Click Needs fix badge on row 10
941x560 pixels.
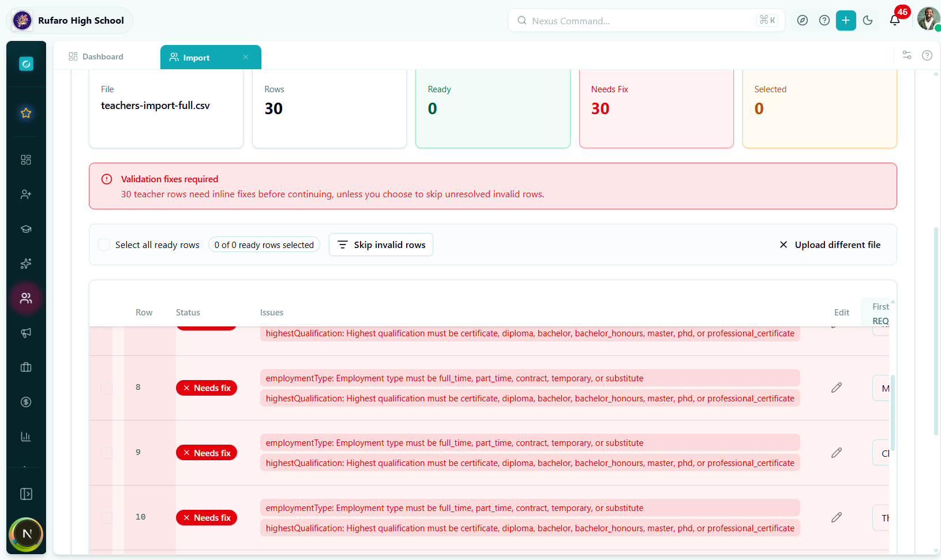(207, 518)
